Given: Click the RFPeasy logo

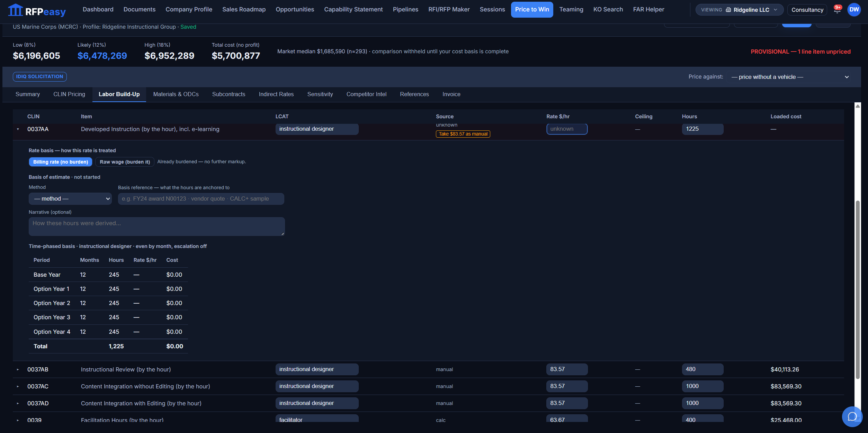Looking at the screenshot, I should pos(37,11).
